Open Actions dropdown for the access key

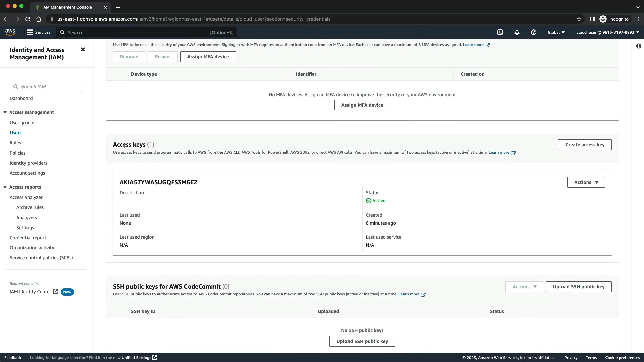[x=586, y=182]
